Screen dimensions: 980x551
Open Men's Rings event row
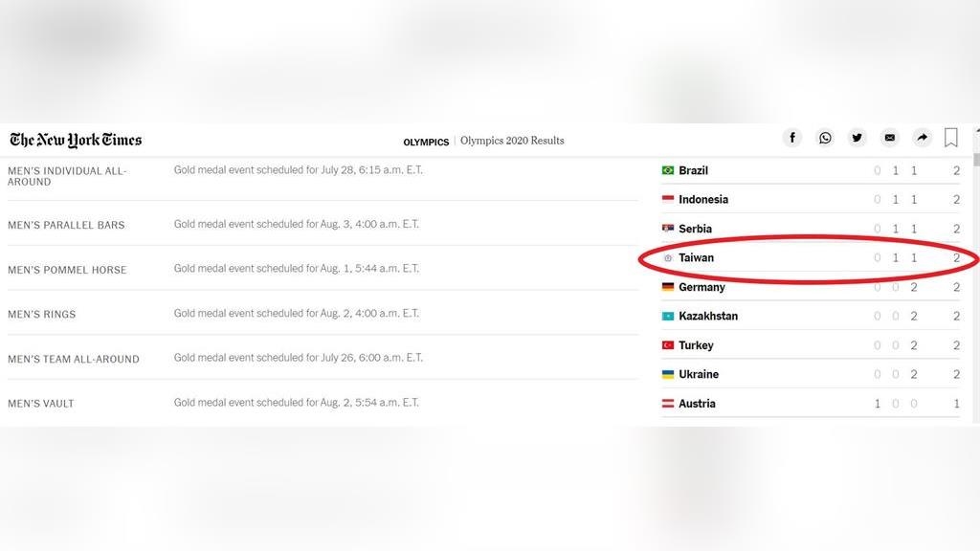(41, 314)
